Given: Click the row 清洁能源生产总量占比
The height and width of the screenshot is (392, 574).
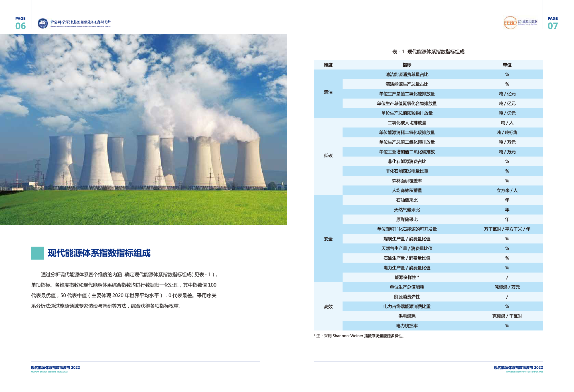Looking at the screenshot, I should (x=443, y=84).
